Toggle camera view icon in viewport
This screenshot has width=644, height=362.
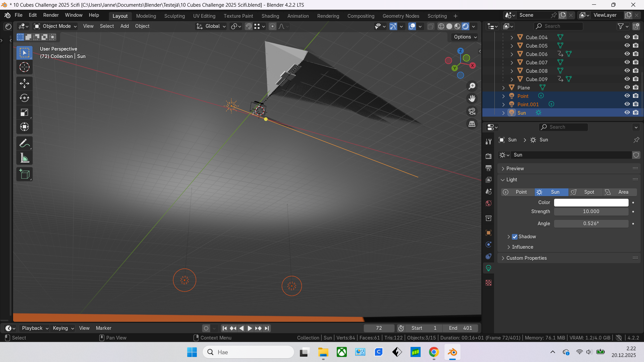[472, 111]
